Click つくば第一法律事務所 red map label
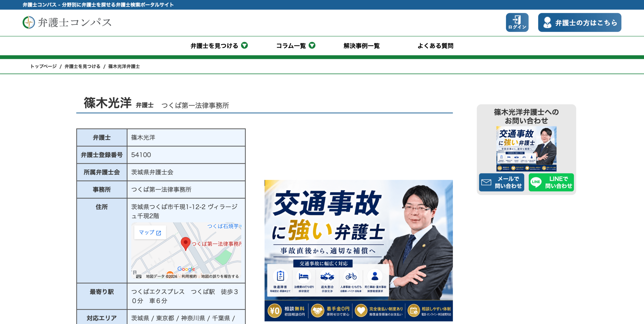The image size is (644, 324). (x=216, y=244)
